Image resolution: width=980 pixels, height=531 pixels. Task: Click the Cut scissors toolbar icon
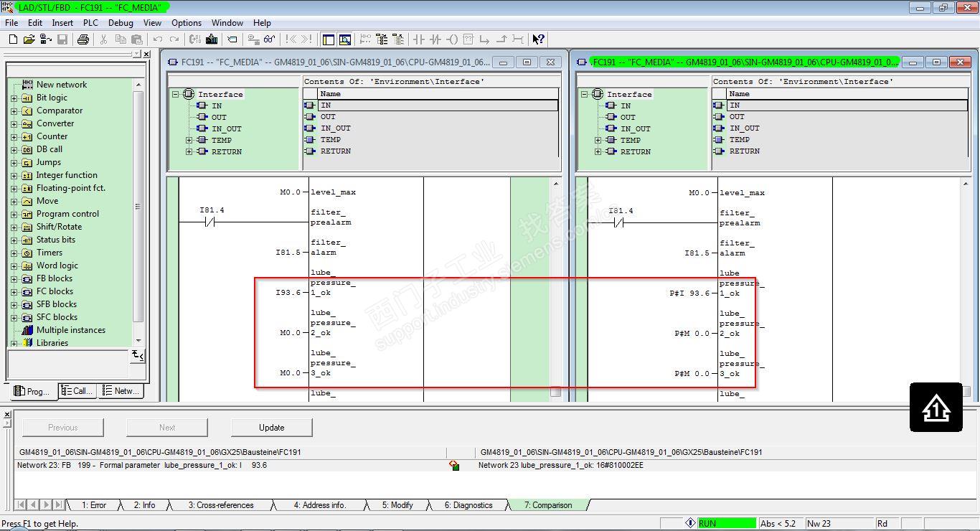[103, 39]
